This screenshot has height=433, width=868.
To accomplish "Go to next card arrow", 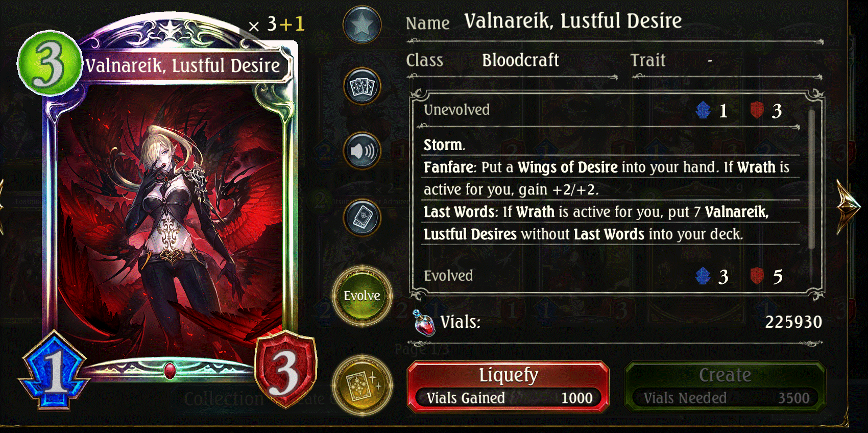I will click(x=848, y=207).
